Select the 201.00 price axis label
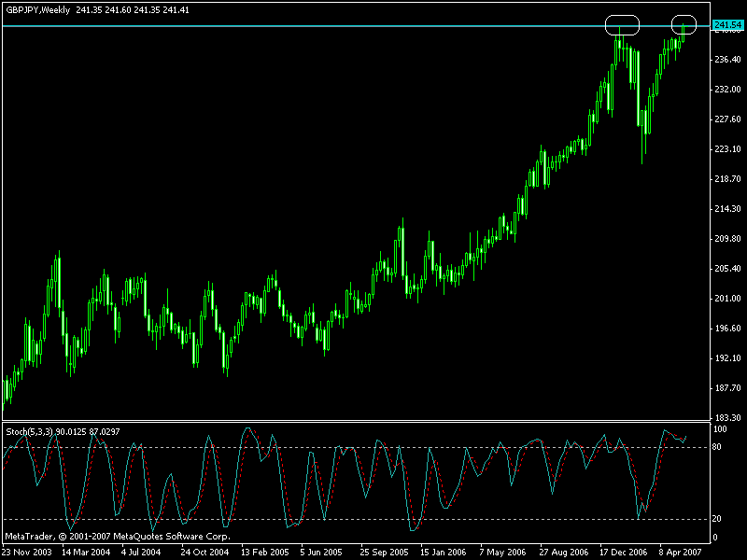Screen dimensions: 747x560 click(726, 299)
